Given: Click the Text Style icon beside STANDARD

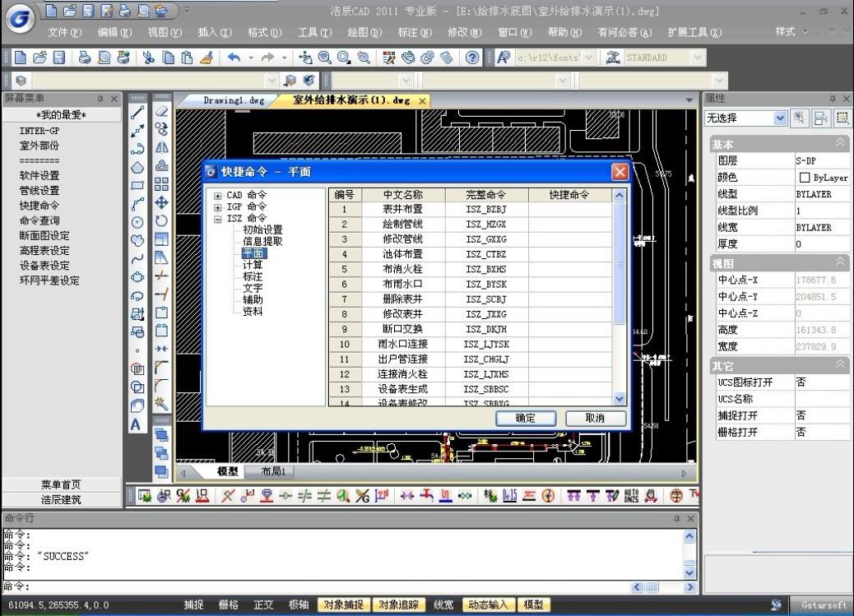Looking at the screenshot, I should click(613, 58).
